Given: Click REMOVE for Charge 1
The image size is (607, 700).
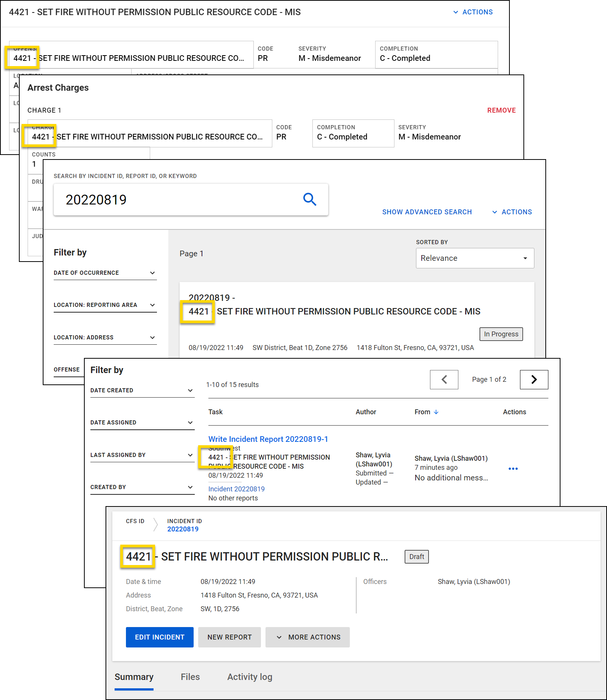Looking at the screenshot, I should (501, 110).
